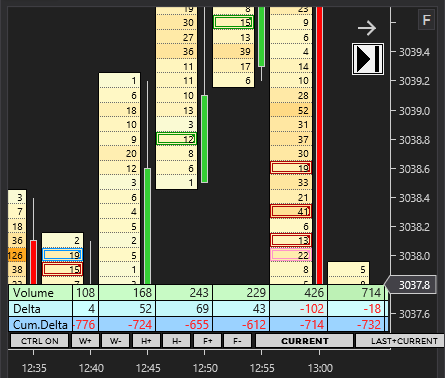445x378 pixels.
Task: Toggle the CTRL ON button
Action: coord(40,341)
